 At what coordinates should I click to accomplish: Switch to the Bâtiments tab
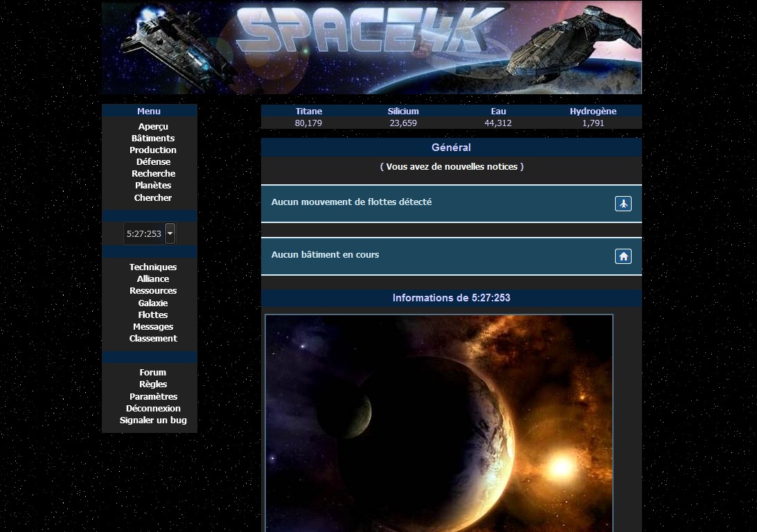point(153,138)
